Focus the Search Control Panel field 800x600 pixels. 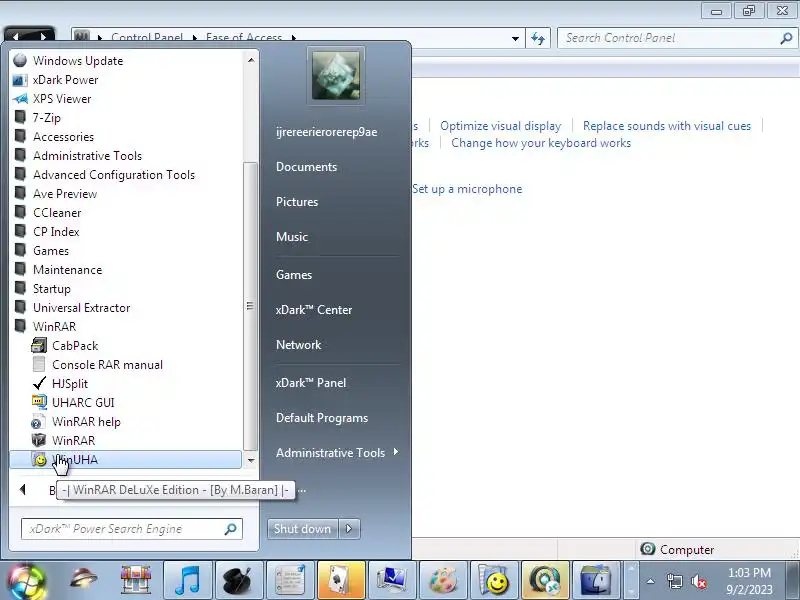pyautogui.click(x=677, y=38)
